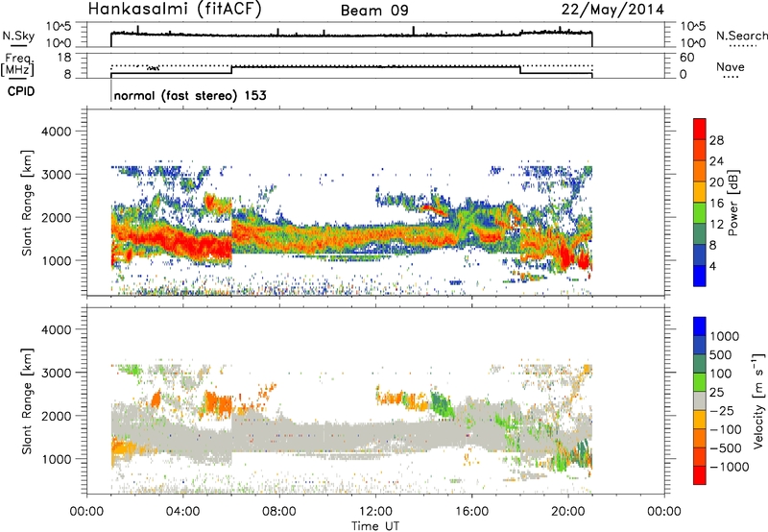The image size is (768, 532).
Task: Click the 'Power [dB]' colorbar label
Action: (x=733, y=203)
